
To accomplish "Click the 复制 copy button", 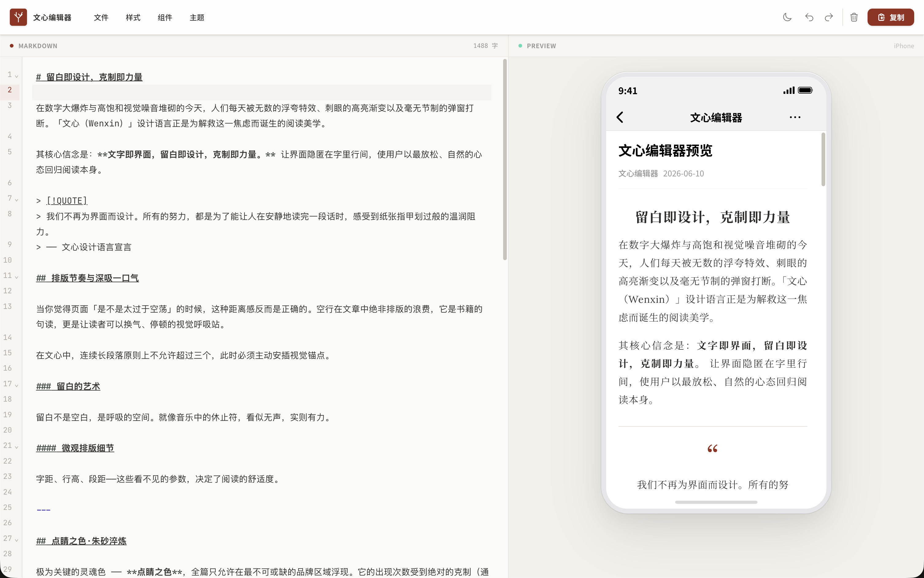I will click(890, 17).
